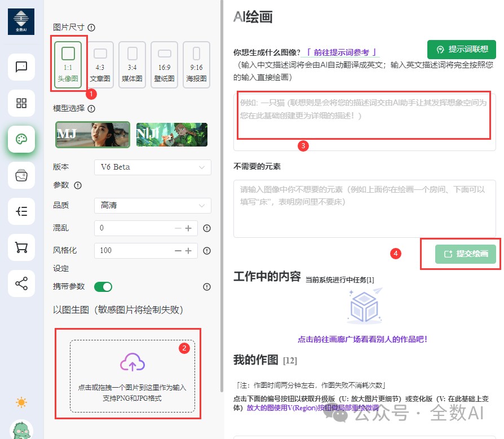Open the 版本 V6 Beta dropdown
Viewport: 504px width, 439px height.
tap(152, 167)
